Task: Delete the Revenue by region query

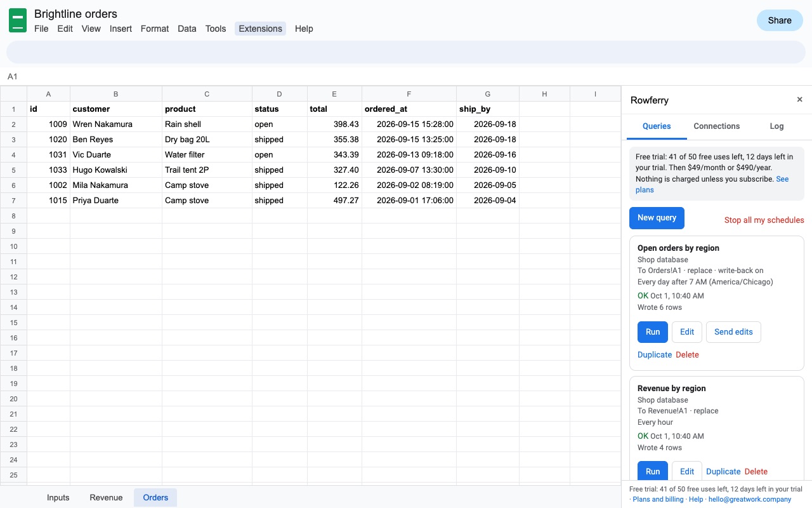Action: (756, 472)
